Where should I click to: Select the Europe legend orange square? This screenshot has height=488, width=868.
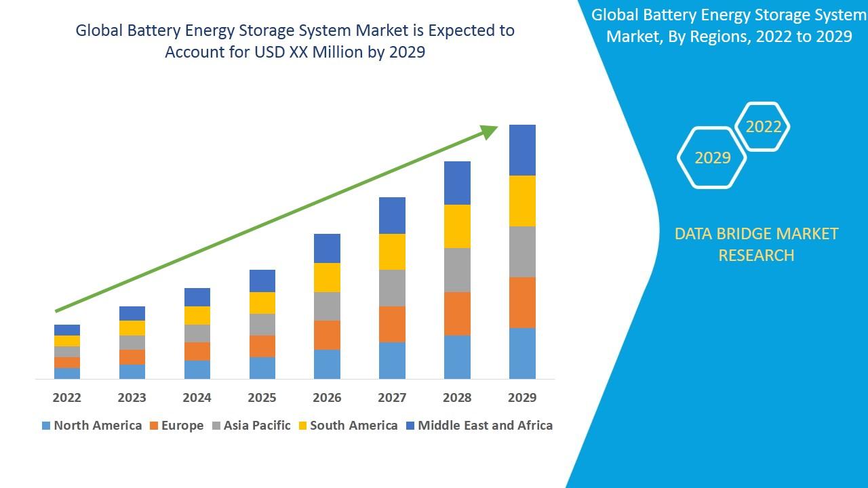point(154,426)
